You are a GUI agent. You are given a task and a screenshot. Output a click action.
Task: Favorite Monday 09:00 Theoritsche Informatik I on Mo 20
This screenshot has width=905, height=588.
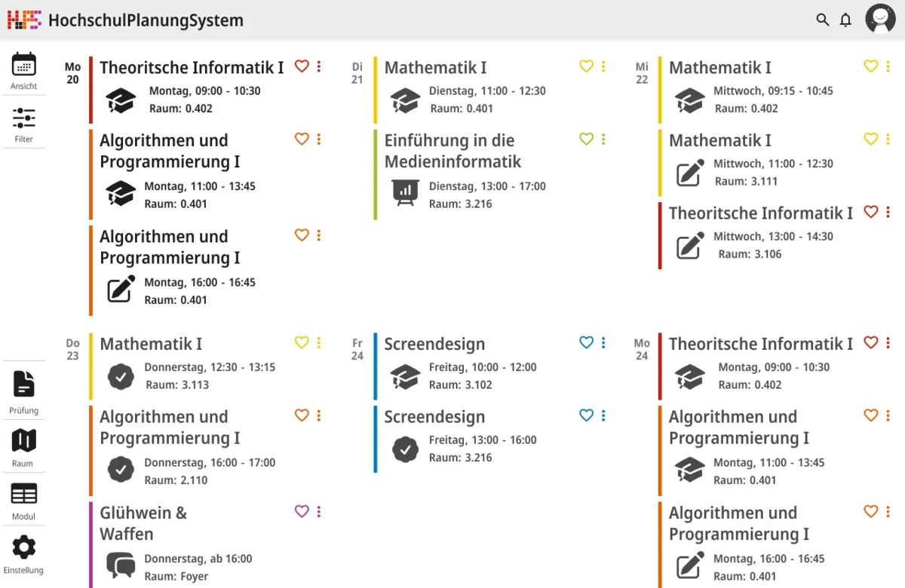302,66
